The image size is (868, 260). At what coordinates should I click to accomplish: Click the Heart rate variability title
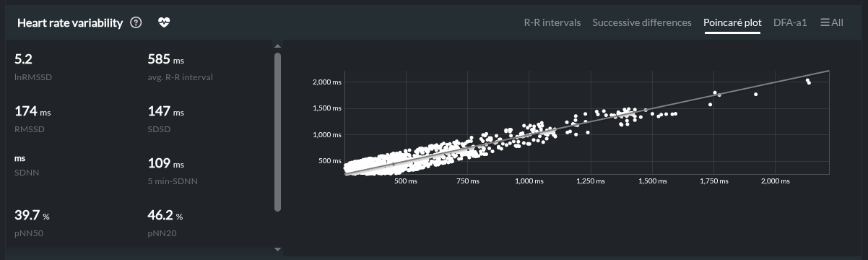pyautogui.click(x=70, y=22)
